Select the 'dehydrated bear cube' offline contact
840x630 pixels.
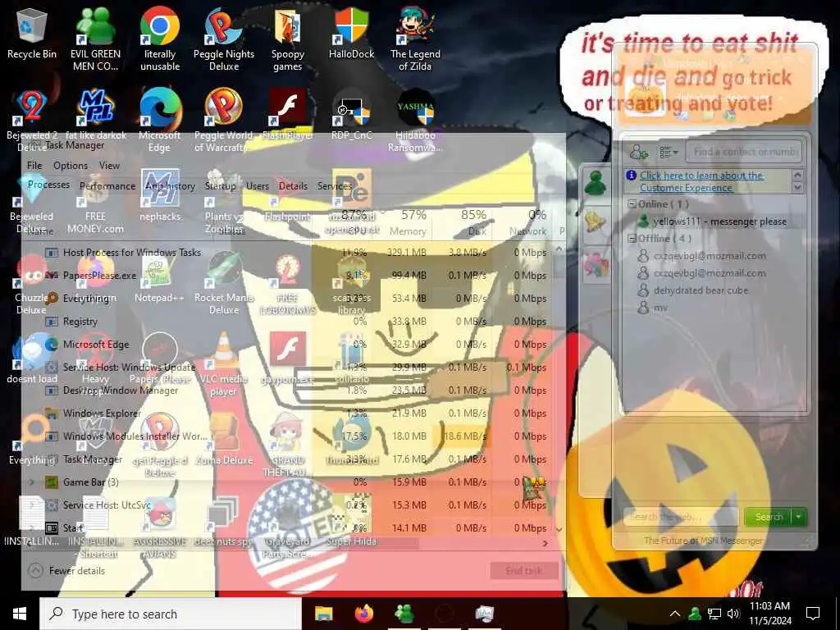click(x=701, y=290)
